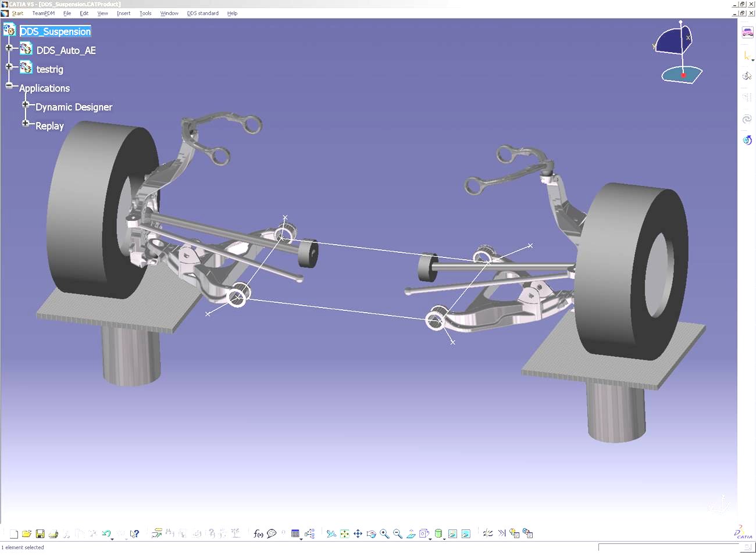The height and width of the screenshot is (555, 756).
Task: Click the car workbench icon at right
Action: coord(747,33)
